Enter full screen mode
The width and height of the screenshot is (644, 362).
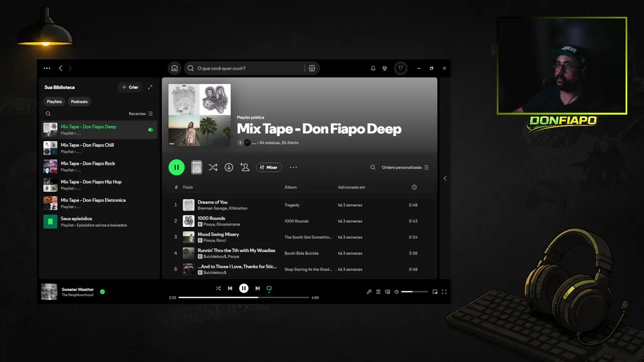coord(444,292)
